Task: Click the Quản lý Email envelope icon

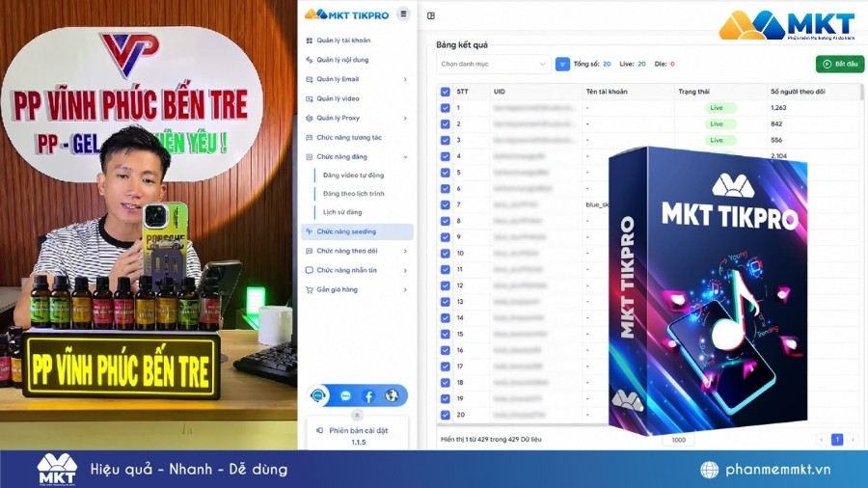Action: pyautogui.click(x=310, y=79)
